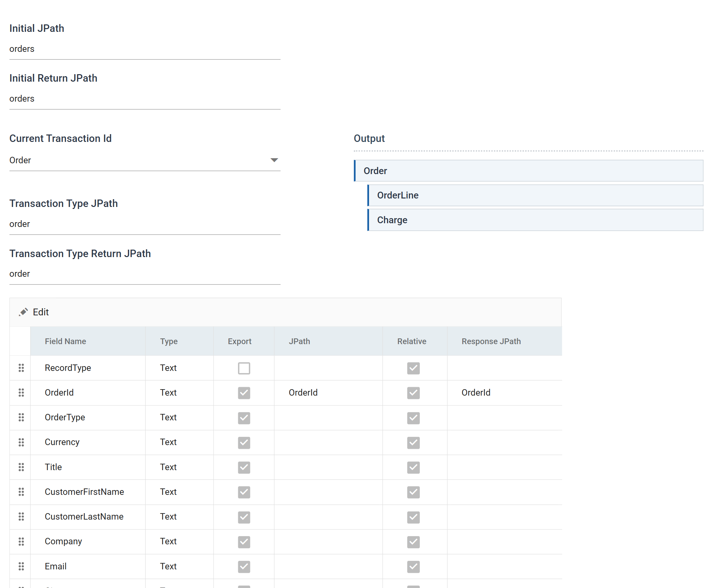The height and width of the screenshot is (588, 713).
Task: Grab the drag handle for CustomerFirstName row
Action: pos(21,492)
